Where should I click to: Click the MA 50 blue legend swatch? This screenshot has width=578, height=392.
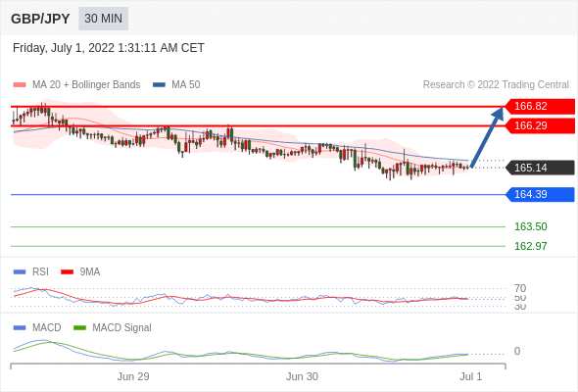(x=159, y=85)
